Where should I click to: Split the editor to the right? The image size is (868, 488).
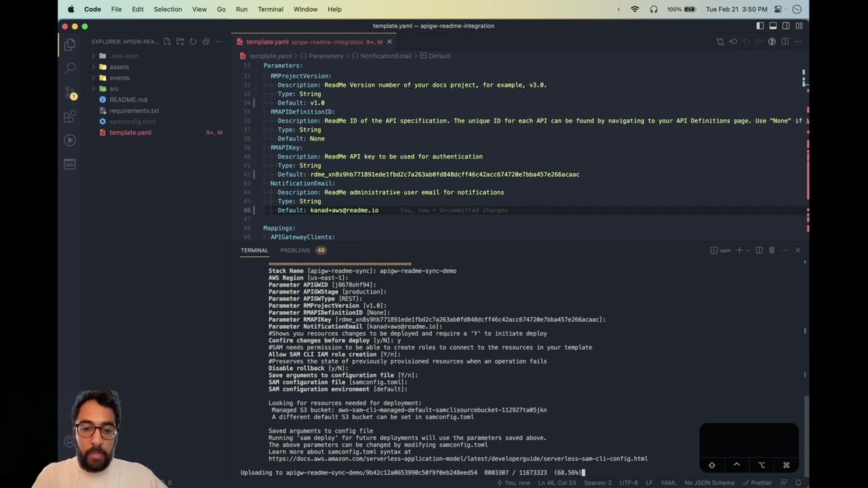point(785,41)
